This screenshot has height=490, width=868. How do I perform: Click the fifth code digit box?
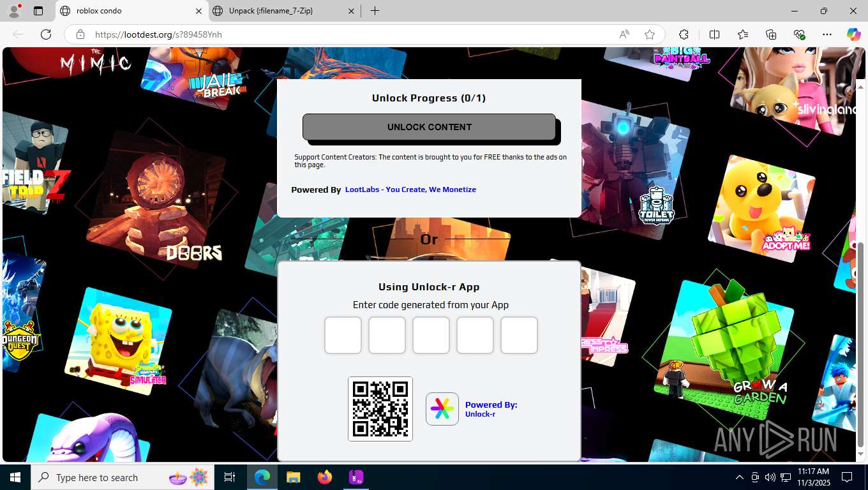point(519,335)
